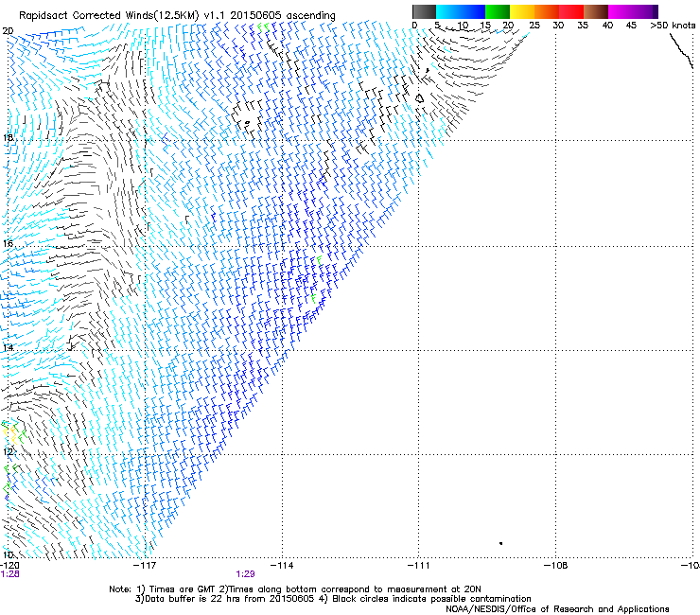Click the latitude label 14
This screenshot has height=615, width=700.
(x=8, y=347)
